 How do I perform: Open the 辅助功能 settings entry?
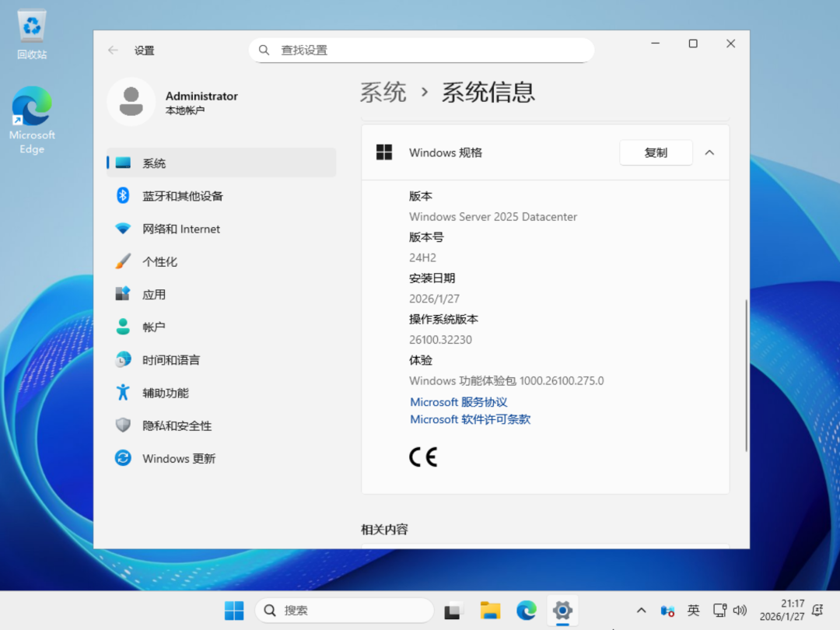[x=221, y=393]
